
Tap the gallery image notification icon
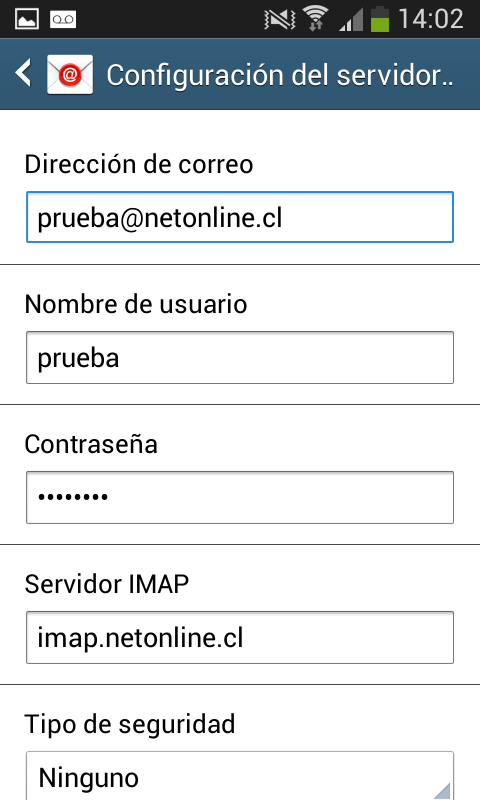pos(27,19)
